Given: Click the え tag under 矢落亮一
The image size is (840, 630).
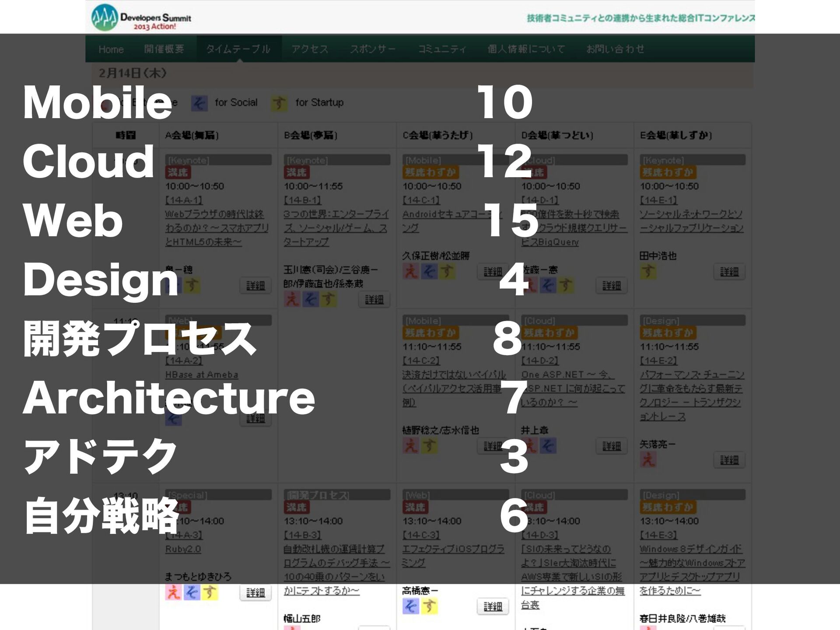Looking at the screenshot, I should pyautogui.click(x=648, y=459).
